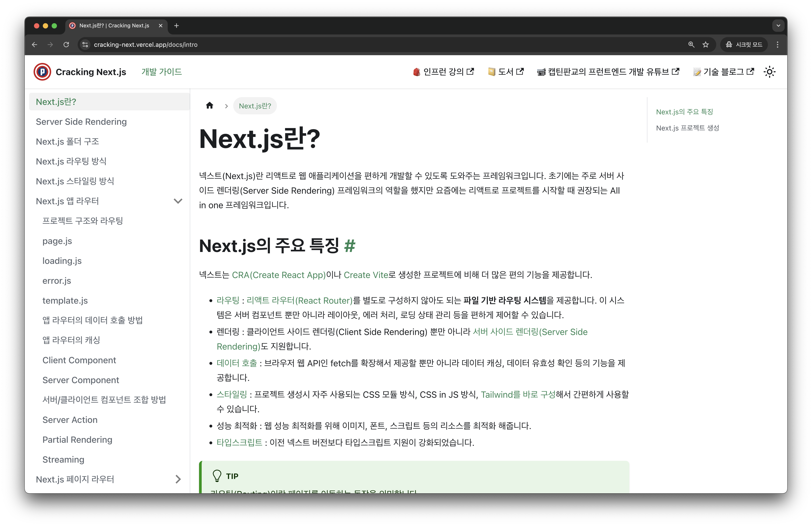This screenshot has width=812, height=526.
Task: Toggle dark mode with the sun icon
Action: 770,71
